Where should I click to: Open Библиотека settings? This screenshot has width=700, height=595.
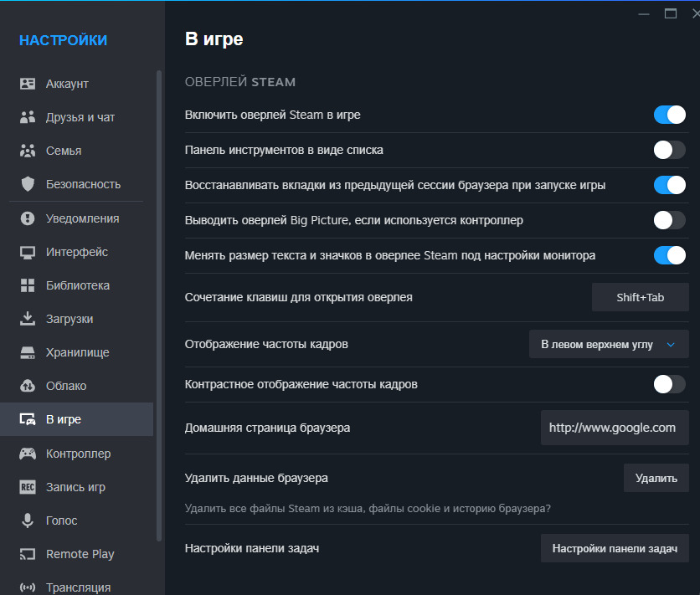[x=76, y=285]
